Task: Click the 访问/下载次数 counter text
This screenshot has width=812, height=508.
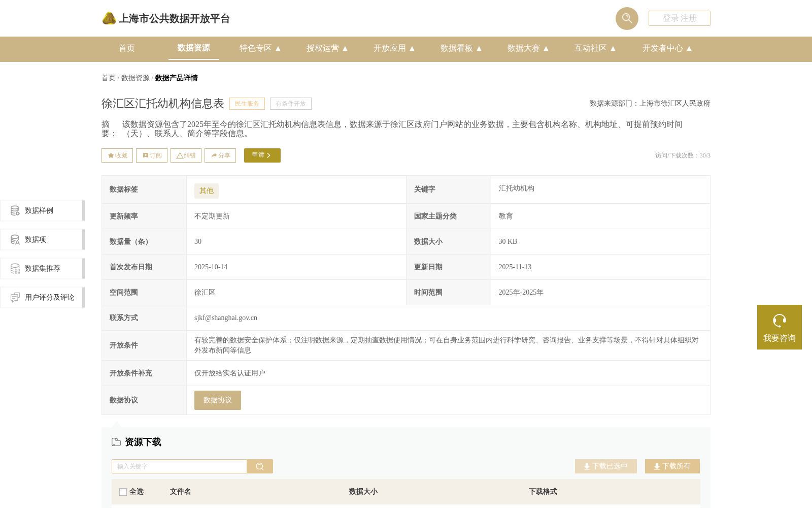Action: [x=683, y=155]
